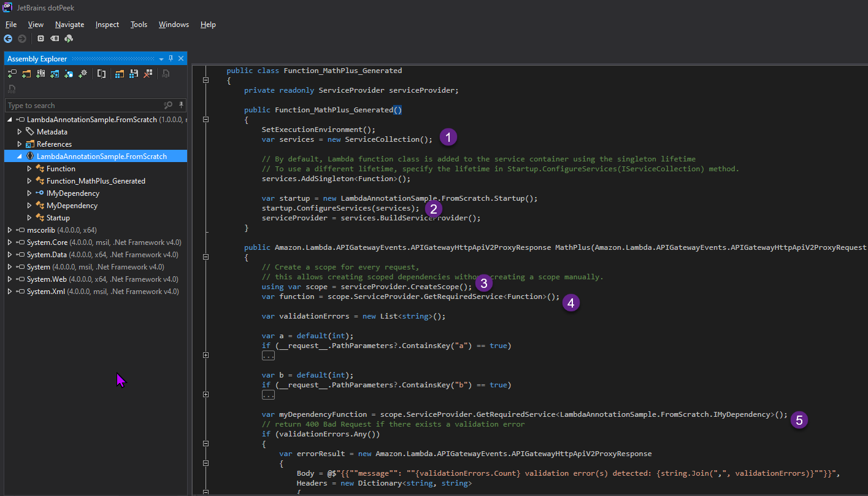Save project using the floppy disk icon
Image resolution: width=868 pixels, height=496 pixels.
(133, 73)
